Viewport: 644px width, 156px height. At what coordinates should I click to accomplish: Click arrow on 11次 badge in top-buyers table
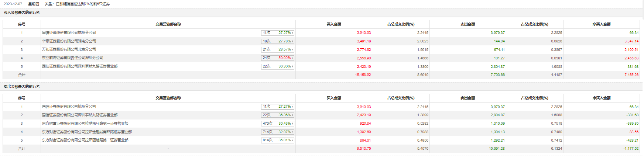292,33
